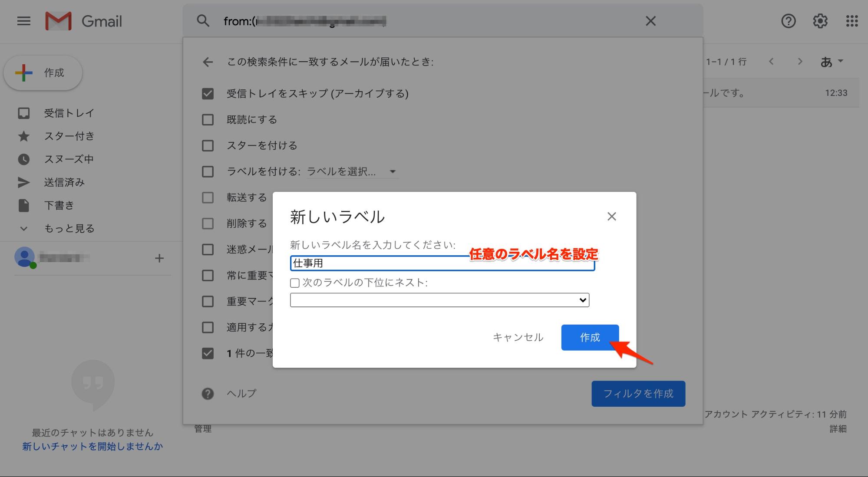Click the back arrow in filter panel

point(208,62)
